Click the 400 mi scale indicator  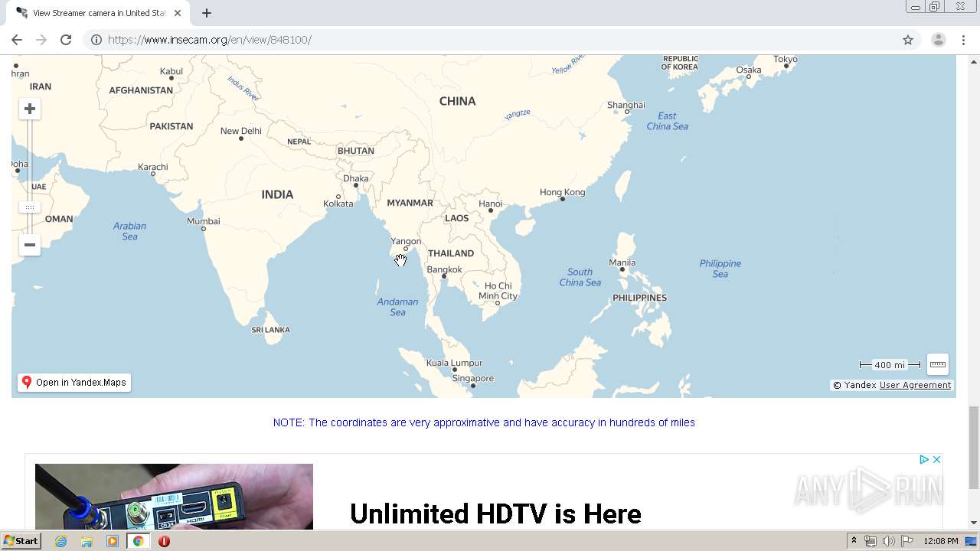click(x=890, y=365)
